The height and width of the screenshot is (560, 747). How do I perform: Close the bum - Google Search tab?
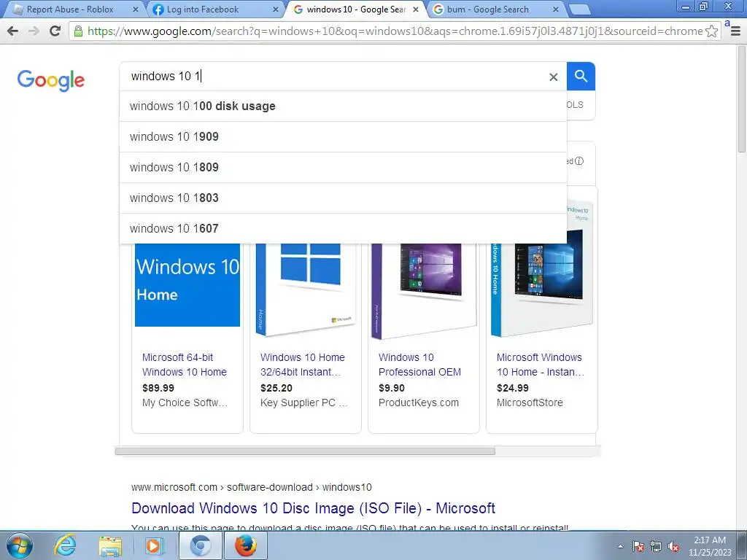(555, 9)
